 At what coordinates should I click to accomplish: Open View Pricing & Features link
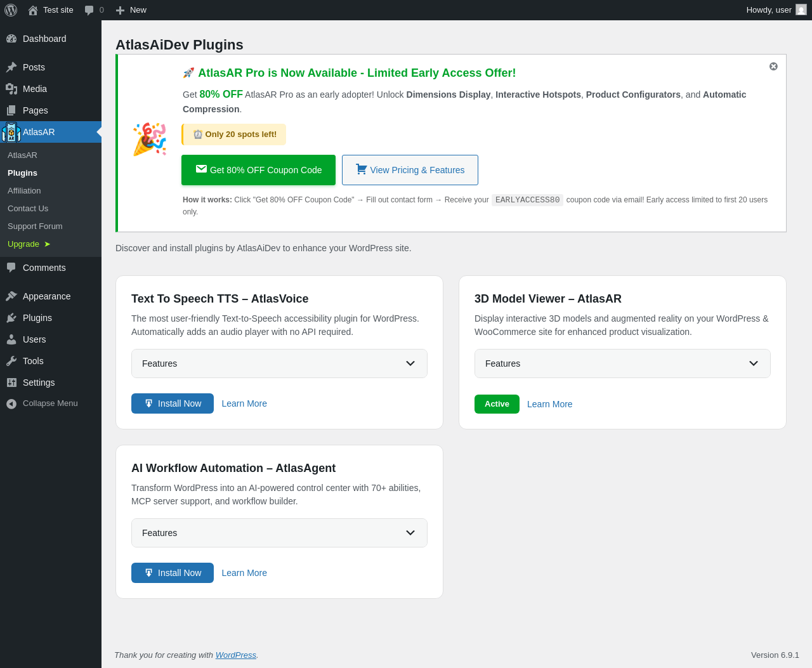(410, 170)
